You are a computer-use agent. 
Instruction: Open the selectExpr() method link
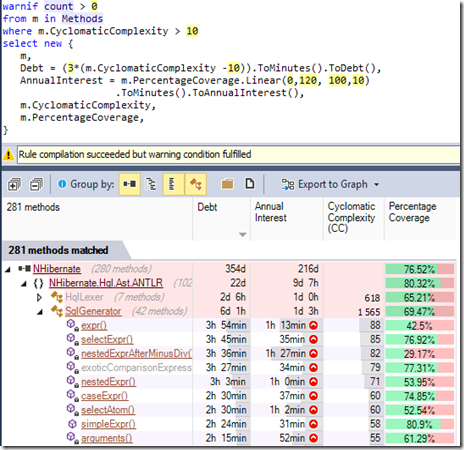pos(107,339)
